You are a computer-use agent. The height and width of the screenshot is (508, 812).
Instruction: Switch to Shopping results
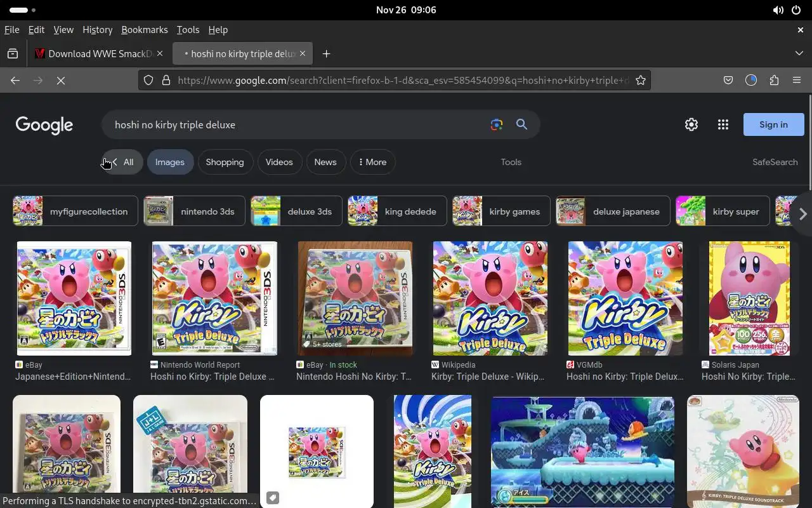coord(225,162)
